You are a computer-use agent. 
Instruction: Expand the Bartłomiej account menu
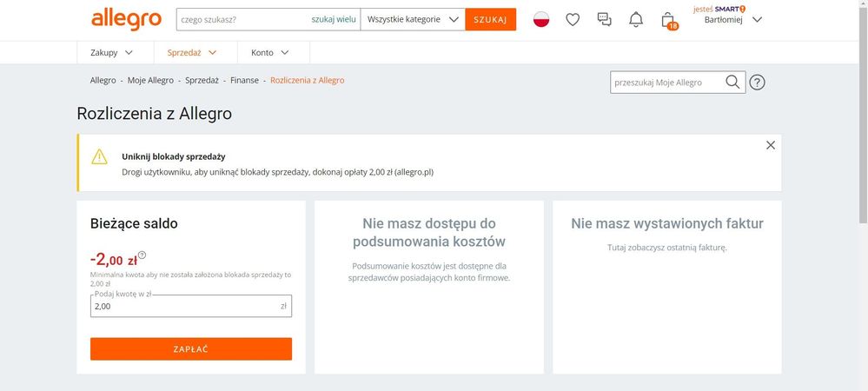pos(733,19)
